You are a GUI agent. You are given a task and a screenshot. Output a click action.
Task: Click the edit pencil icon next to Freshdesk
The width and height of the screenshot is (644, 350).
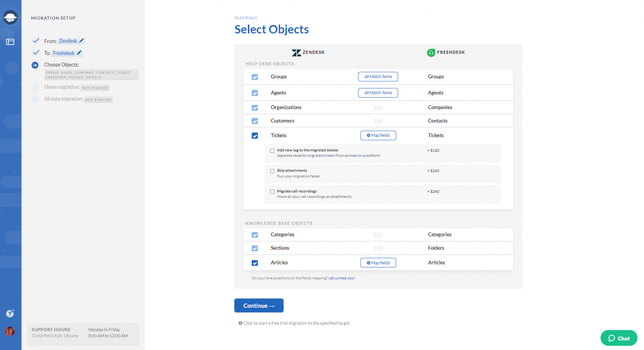tap(78, 53)
